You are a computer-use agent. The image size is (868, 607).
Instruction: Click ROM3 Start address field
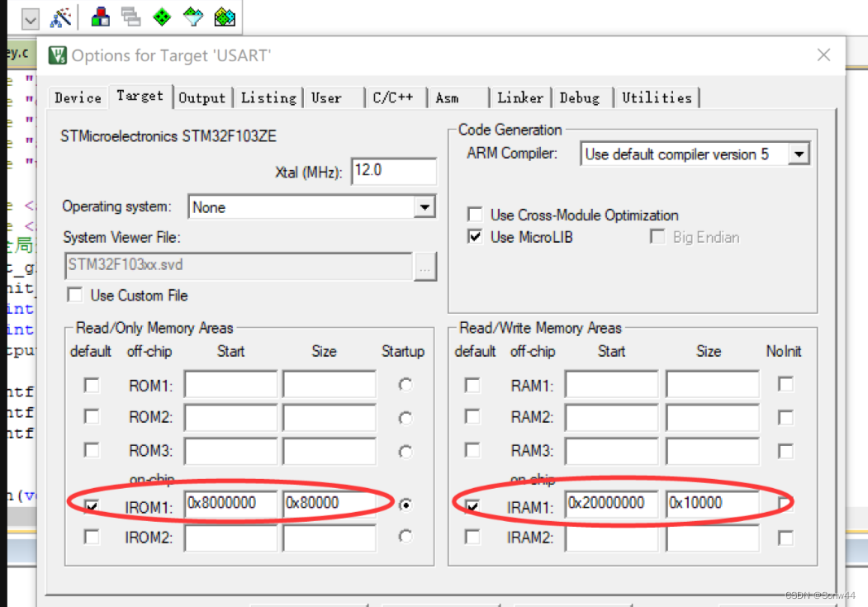[x=231, y=452]
